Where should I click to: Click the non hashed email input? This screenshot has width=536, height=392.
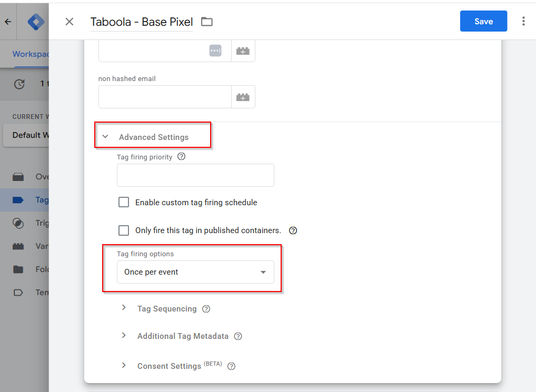coord(165,97)
